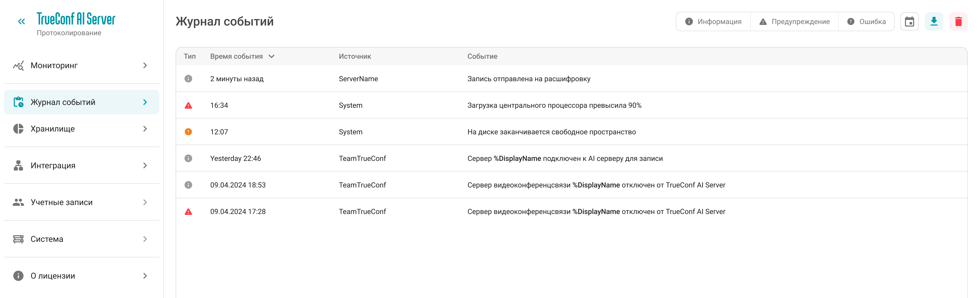The width and height of the screenshot is (980, 298).
Task: Toggle the Ошибка filter
Action: click(866, 22)
